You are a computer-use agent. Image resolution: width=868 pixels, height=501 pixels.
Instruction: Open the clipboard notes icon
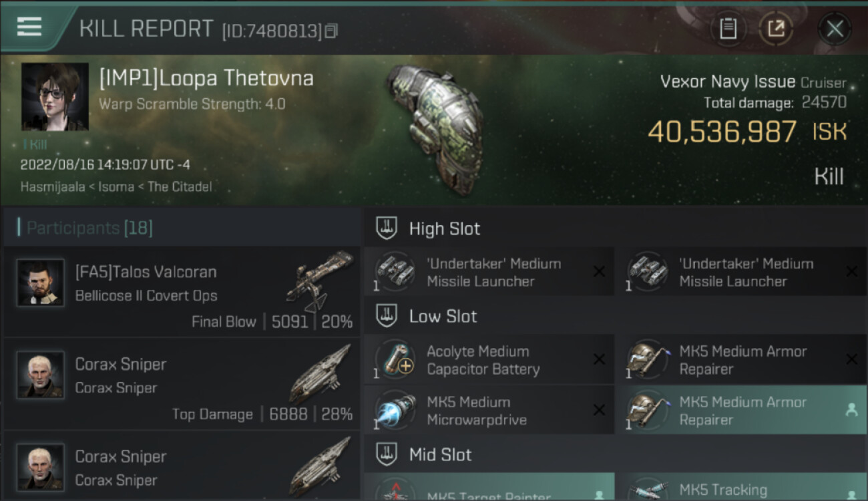pos(728,29)
